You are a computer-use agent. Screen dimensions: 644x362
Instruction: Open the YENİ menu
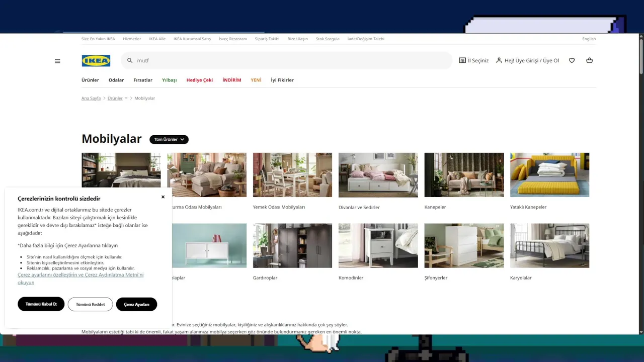point(256,80)
